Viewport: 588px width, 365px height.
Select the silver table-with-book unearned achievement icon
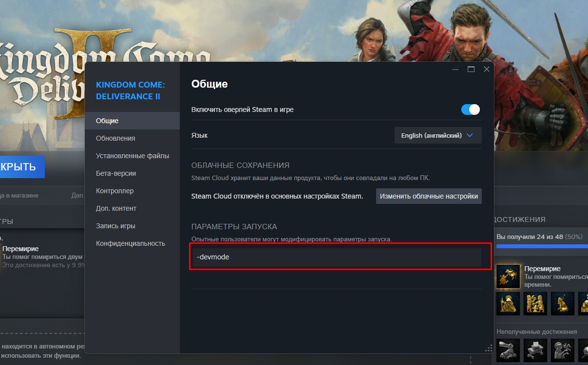pyautogui.click(x=535, y=350)
